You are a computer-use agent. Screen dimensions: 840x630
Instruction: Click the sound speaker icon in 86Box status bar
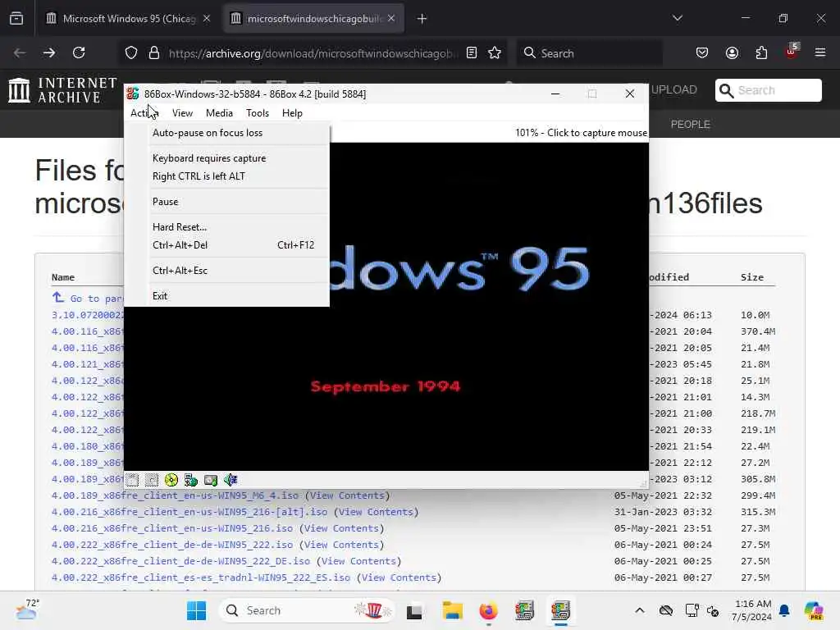[231, 480]
